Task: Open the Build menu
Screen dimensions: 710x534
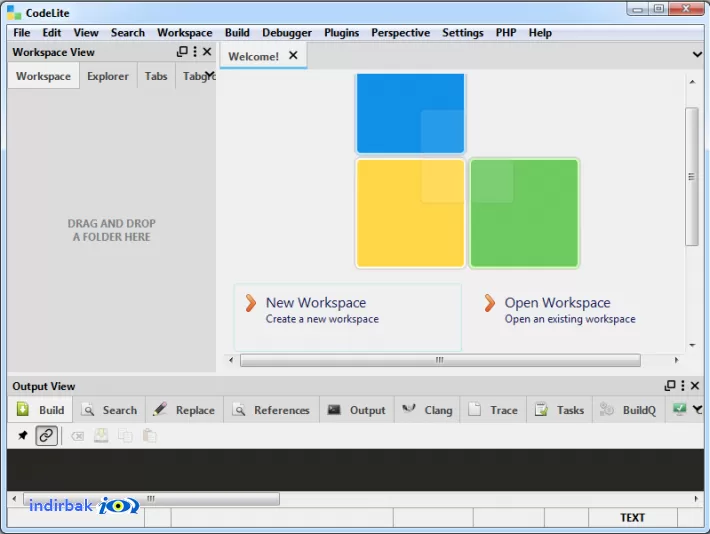Action: point(237,33)
